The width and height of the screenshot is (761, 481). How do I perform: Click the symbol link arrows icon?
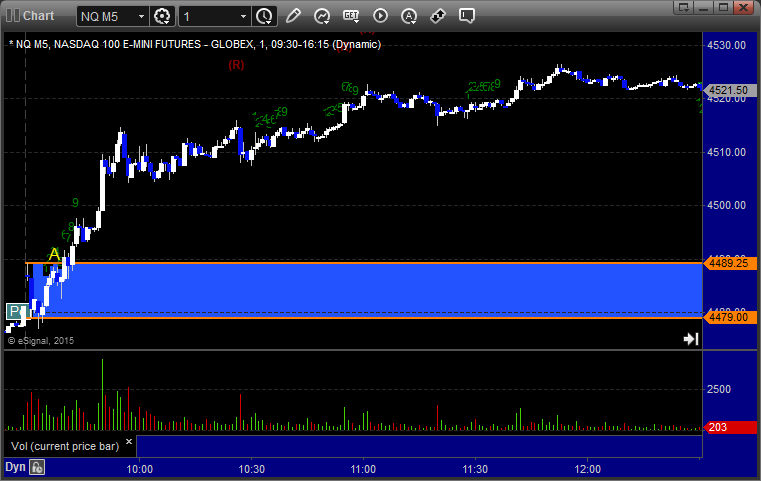tap(438, 16)
